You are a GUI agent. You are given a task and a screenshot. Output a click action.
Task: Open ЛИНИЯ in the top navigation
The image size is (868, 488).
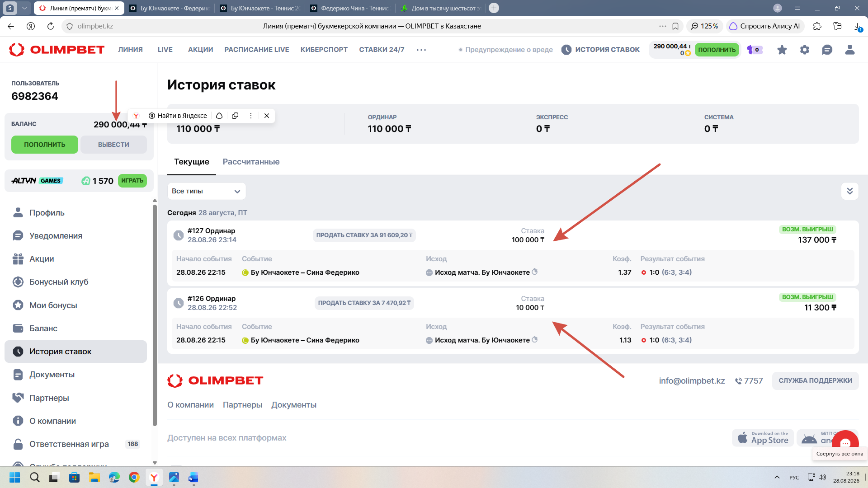pyautogui.click(x=130, y=50)
